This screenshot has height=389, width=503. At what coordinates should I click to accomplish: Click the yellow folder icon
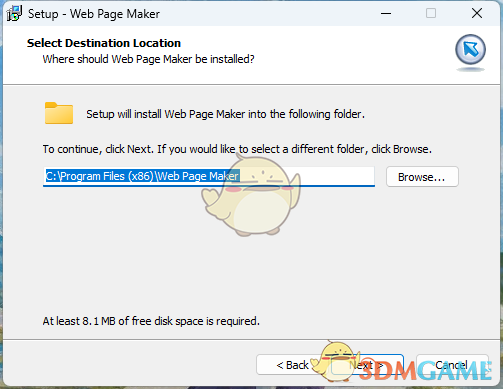pos(59,113)
